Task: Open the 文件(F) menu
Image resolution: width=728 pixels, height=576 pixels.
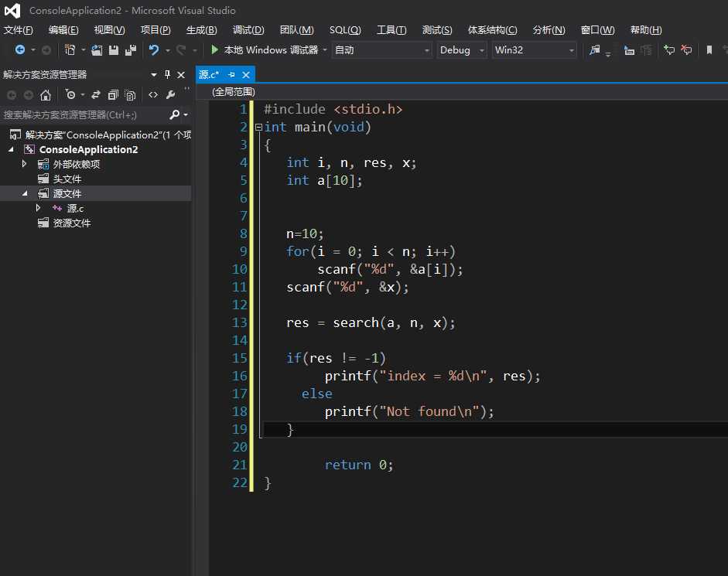Action: [19, 30]
